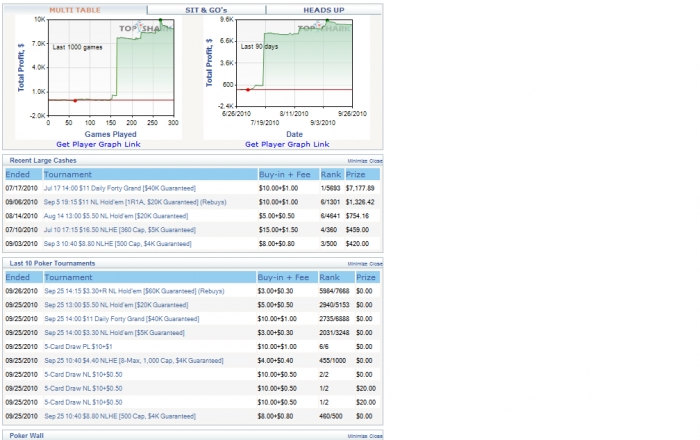This screenshot has width=700, height=440.
Task: Click Buy-in + Fee header in Recent Large Cashes
Action: 289,174
